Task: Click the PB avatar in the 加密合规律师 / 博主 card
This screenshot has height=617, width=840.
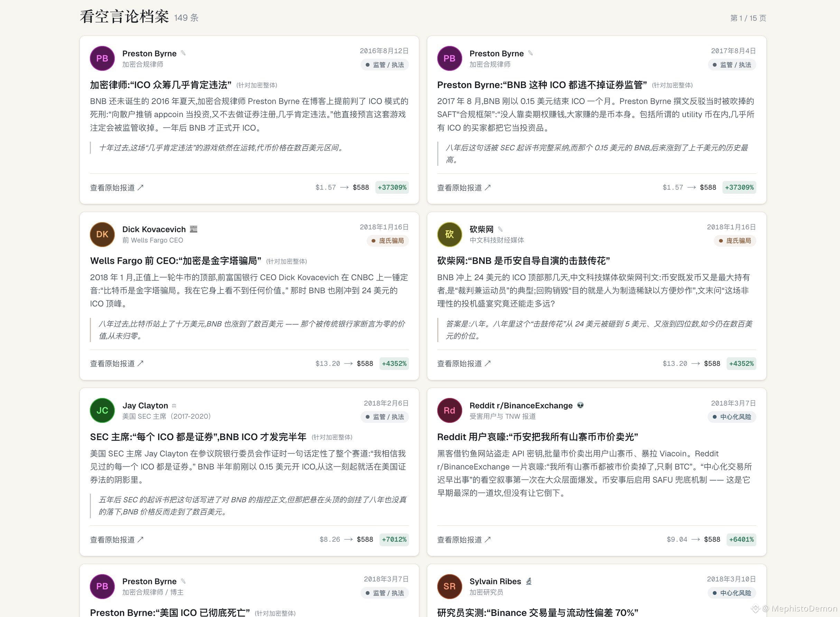Action: (x=102, y=586)
